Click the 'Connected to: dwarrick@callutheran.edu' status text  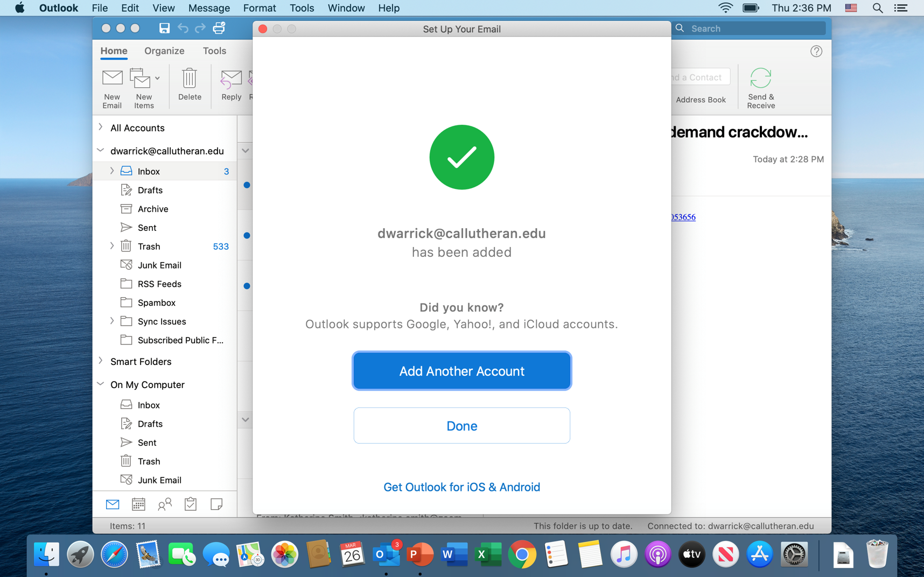coord(731,526)
